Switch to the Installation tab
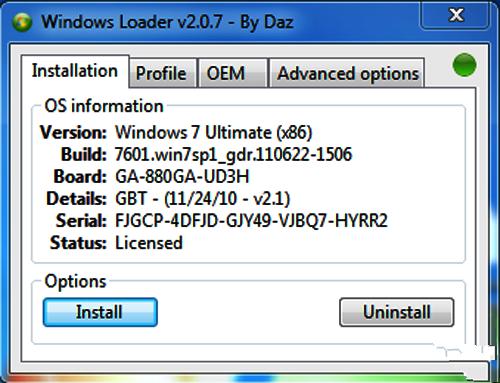The width and height of the screenshot is (500, 383). click(x=75, y=71)
